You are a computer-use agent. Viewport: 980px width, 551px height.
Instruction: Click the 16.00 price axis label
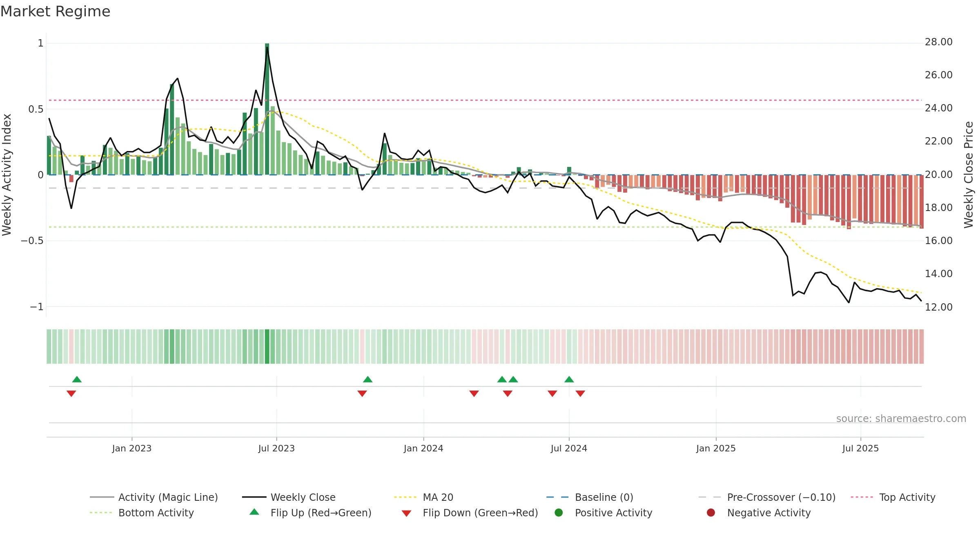[x=938, y=240]
